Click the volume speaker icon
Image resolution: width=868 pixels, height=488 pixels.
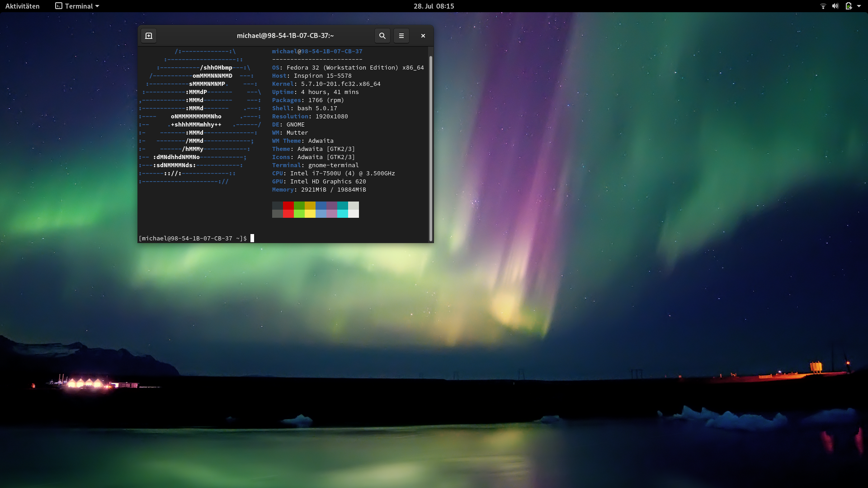[835, 6]
